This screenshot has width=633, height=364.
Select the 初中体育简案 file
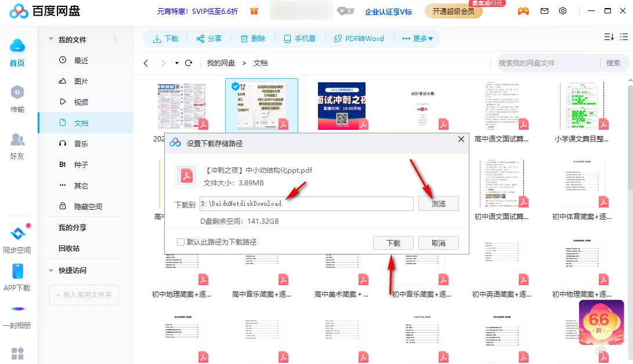click(x=581, y=190)
